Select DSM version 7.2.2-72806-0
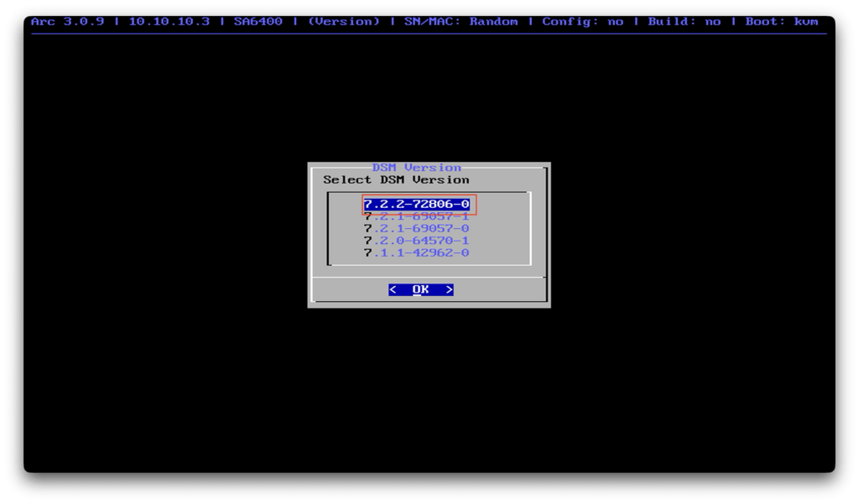Viewport: 859px width, 504px height. [417, 205]
